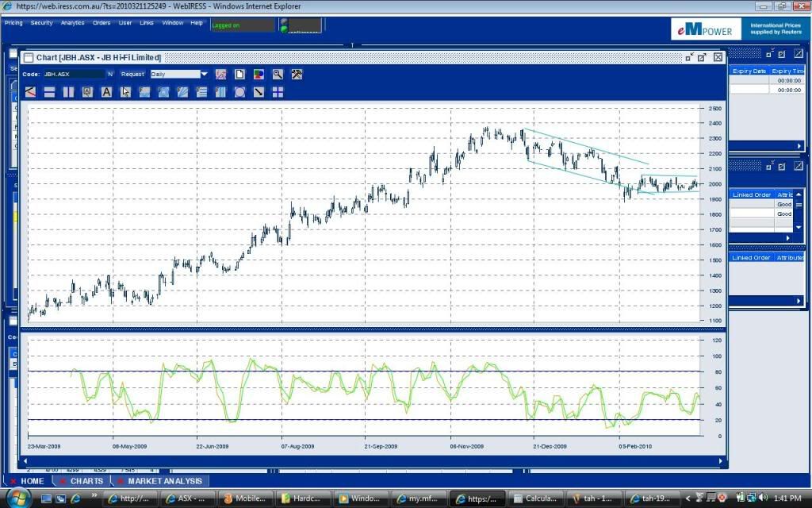This screenshot has height=508, width=812.
Task: Click the upper Linked Order column header
Action: pos(752,195)
